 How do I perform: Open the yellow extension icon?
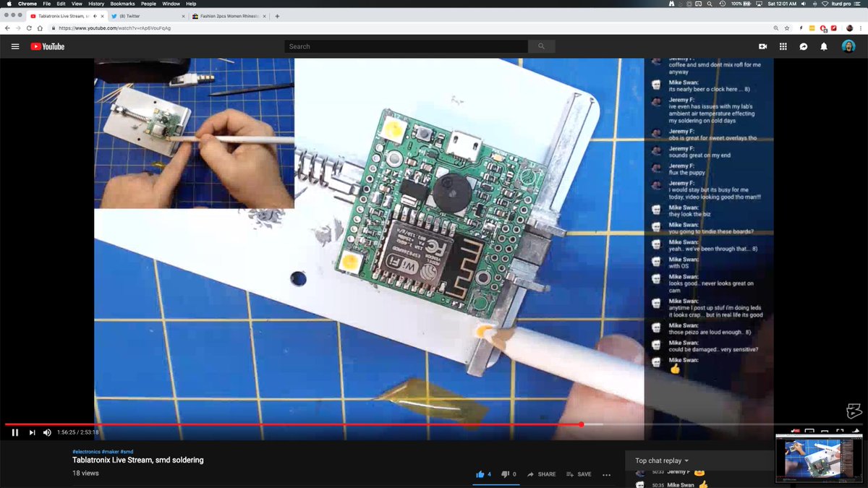pyautogui.click(x=812, y=28)
